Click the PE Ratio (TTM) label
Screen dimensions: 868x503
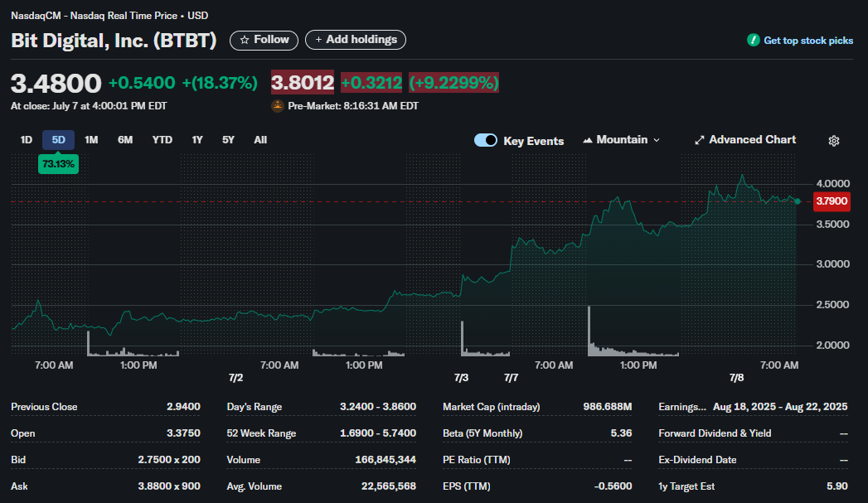(476, 460)
